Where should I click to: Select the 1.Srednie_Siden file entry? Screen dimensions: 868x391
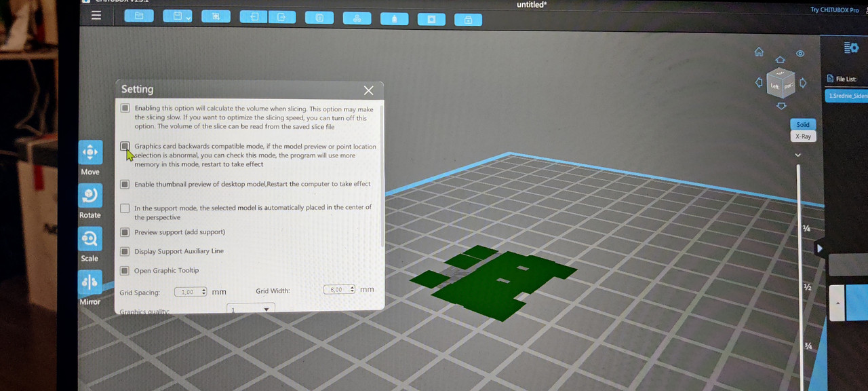tap(846, 96)
